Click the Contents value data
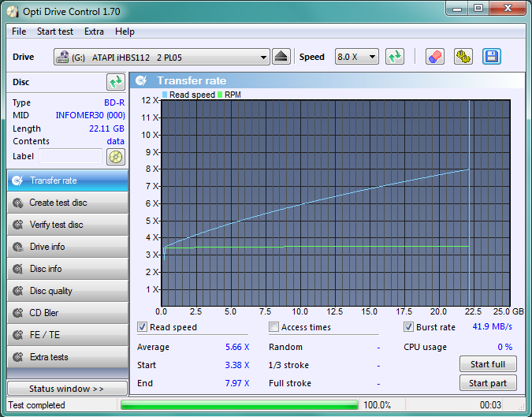532x417 pixels. click(x=115, y=141)
